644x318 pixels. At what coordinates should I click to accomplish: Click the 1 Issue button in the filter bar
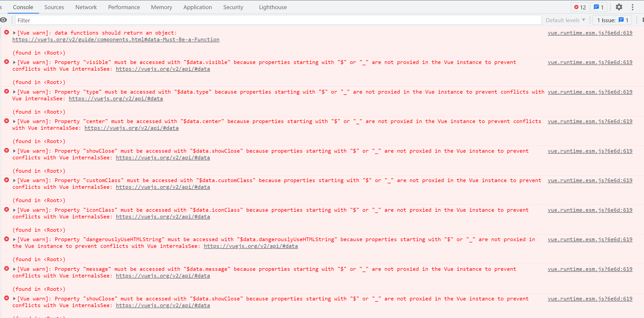(612, 20)
